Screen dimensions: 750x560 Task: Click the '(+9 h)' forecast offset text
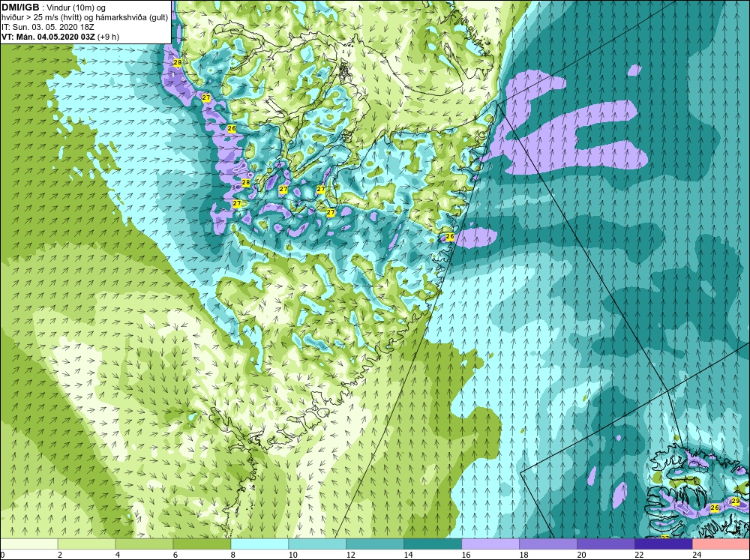[108, 37]
